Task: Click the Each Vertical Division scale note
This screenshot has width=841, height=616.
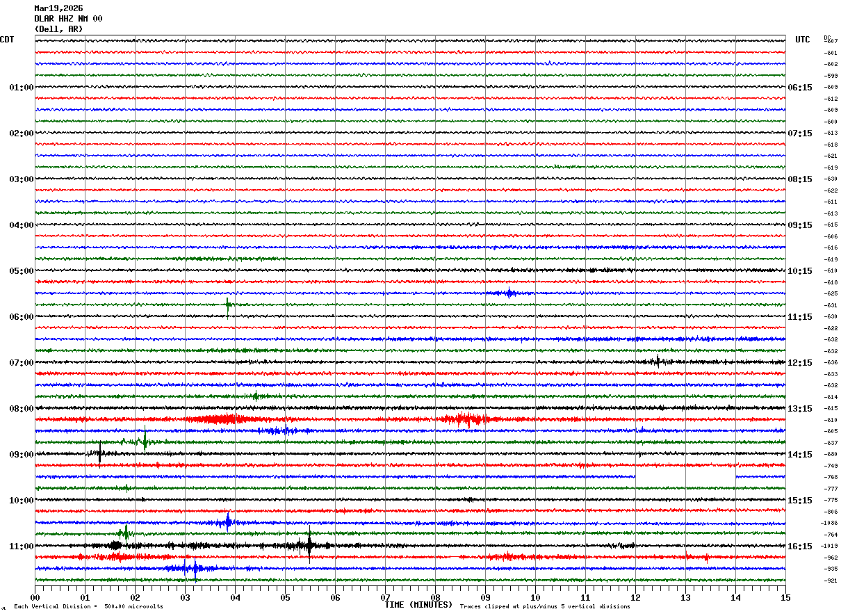Action: (88, 606)
